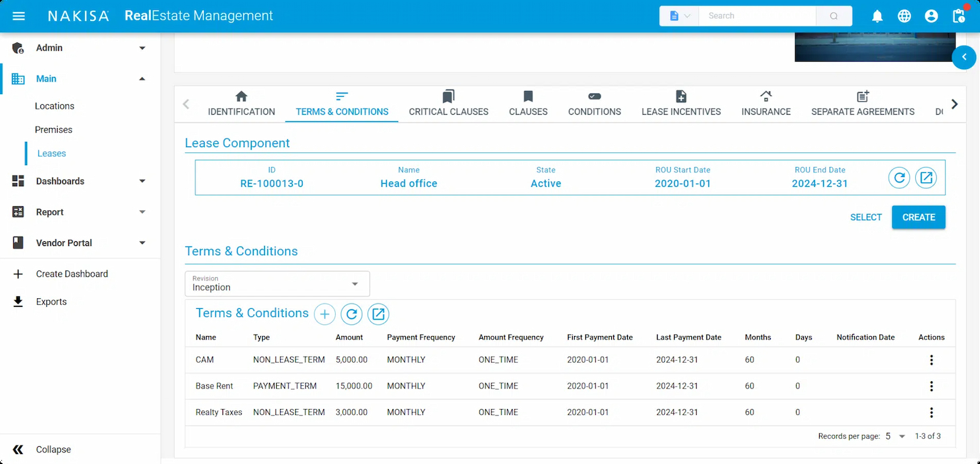Open the language globe icon

904,16
